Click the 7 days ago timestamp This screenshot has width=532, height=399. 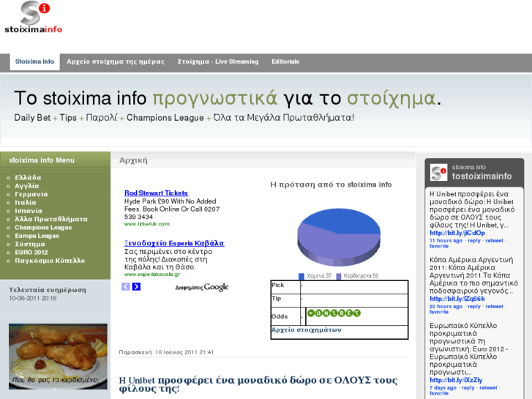443,387
